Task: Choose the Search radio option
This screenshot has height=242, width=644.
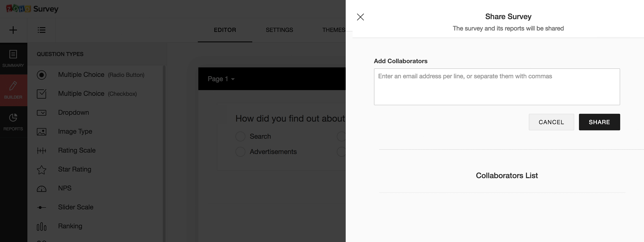Action: 240,136
